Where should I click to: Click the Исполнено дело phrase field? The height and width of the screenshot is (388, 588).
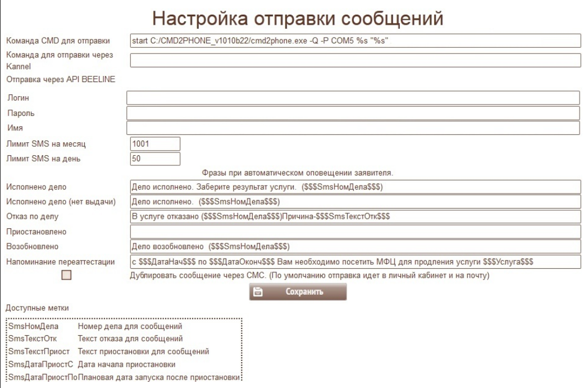[354, 186]
